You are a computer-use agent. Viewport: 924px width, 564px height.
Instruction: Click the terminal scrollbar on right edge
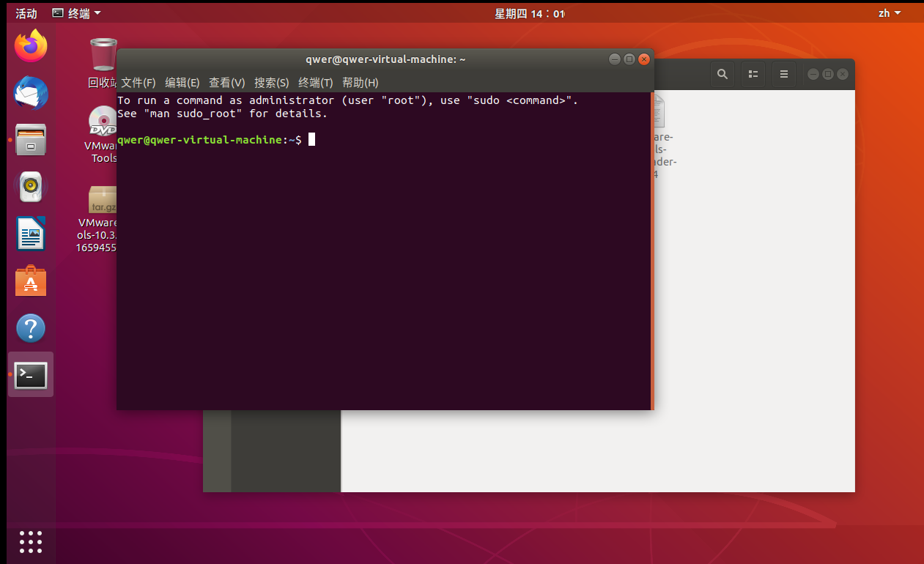coord(652,251)
